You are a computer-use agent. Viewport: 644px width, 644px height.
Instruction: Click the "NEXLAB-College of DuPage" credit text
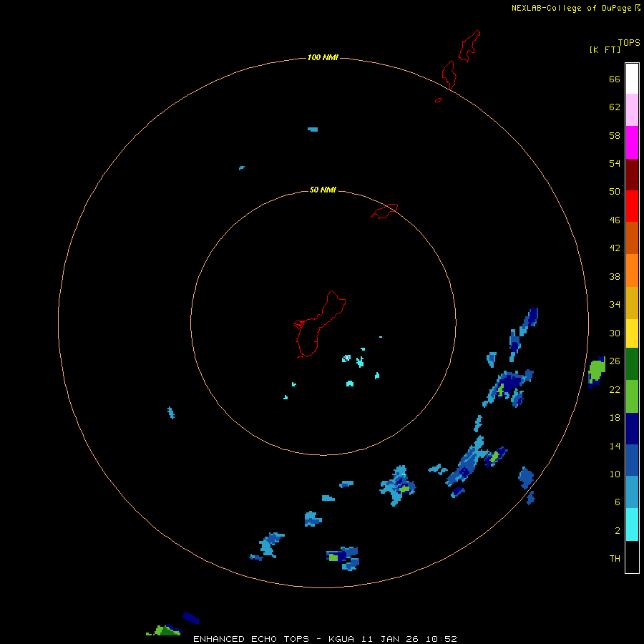click(x=571, y=8)
